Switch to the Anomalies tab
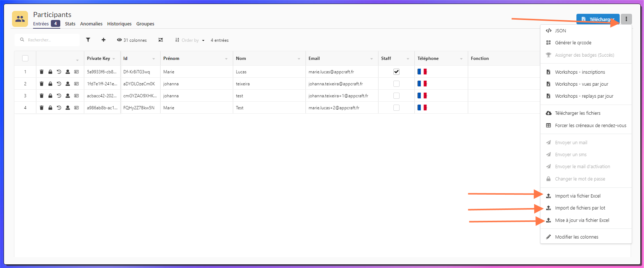The width and height of the screenshot is (644, 268). (x=91, y=24)
